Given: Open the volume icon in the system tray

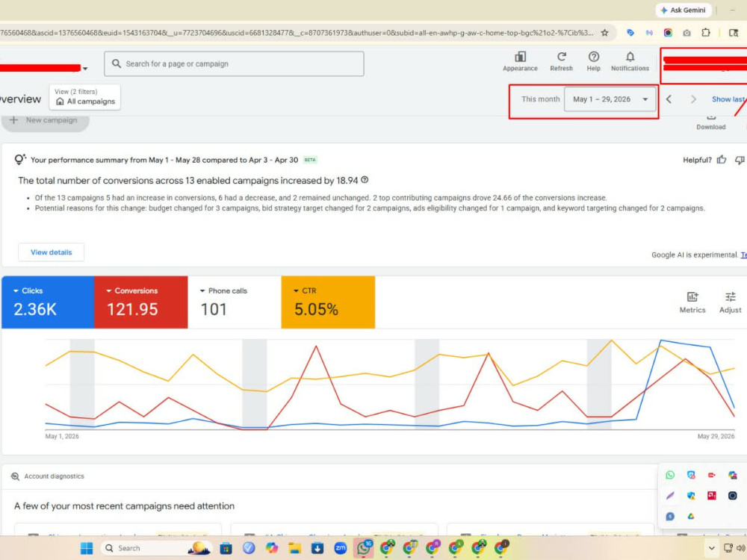Looking at the screenshot, I should coord(741,548).
